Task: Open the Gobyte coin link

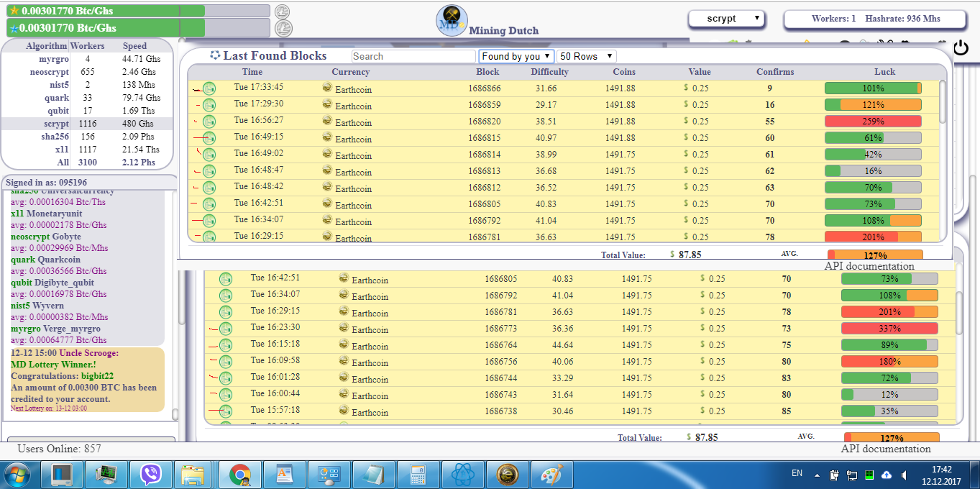Action: point(67,237)
